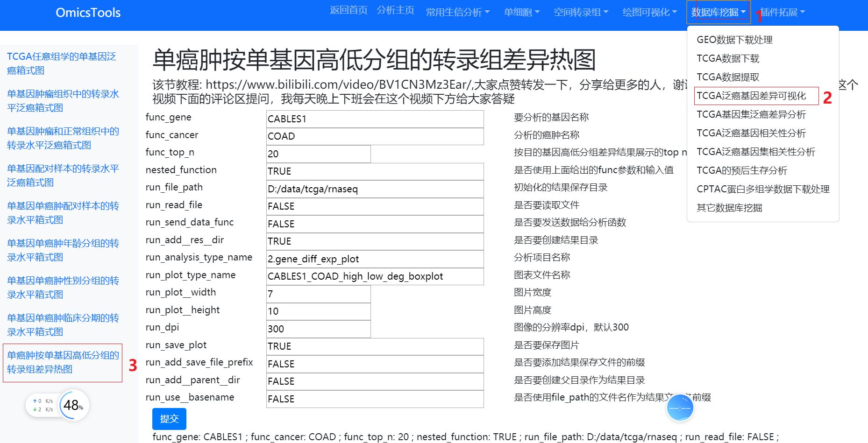Open sidebar link 单癌肿按单基因高低分组的转录组差异热图
Image resolution: width=868 pixels, height=443 pixels.
click(x=63, y=362)
